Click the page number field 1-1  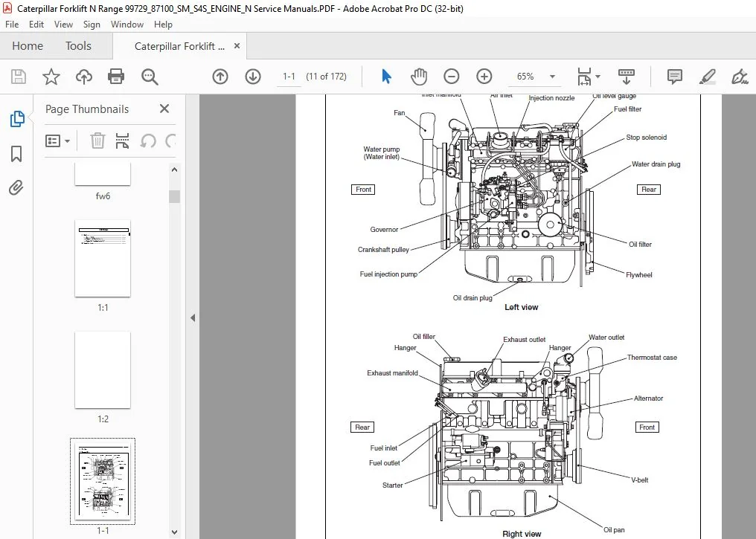(289, 77)
